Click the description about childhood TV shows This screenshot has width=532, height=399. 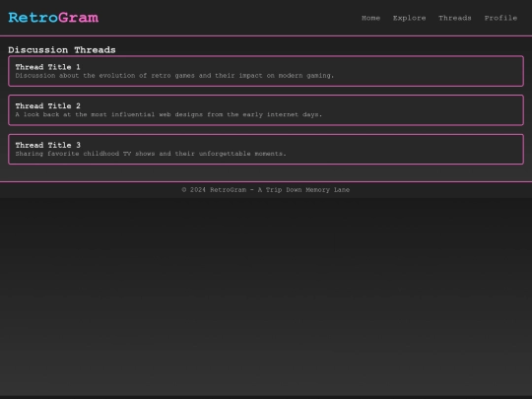click(151, 154)
